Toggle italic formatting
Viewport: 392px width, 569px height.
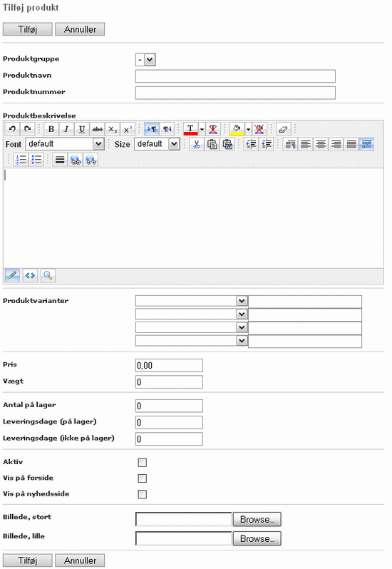click(66, 129)
